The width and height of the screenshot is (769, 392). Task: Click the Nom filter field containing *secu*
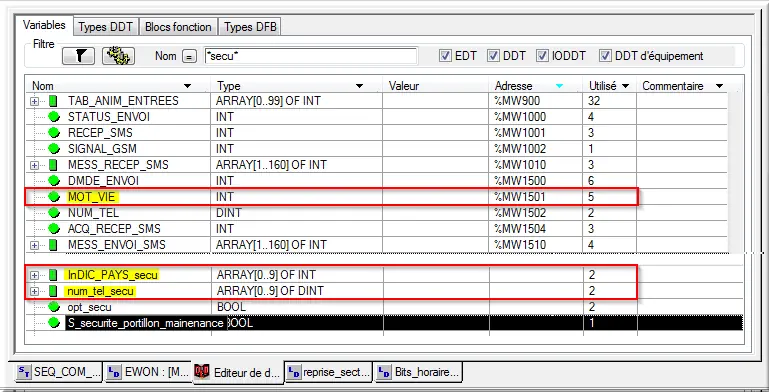click(311, 56)
